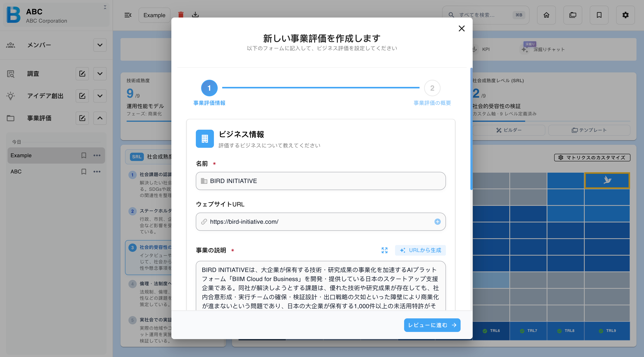Open more options for Example item

coord(97,155)
